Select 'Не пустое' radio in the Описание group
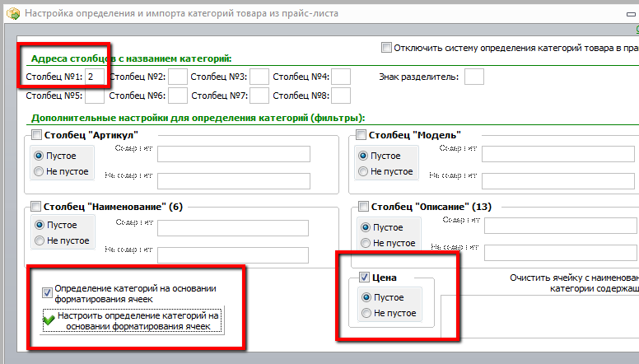 point(366,243)
